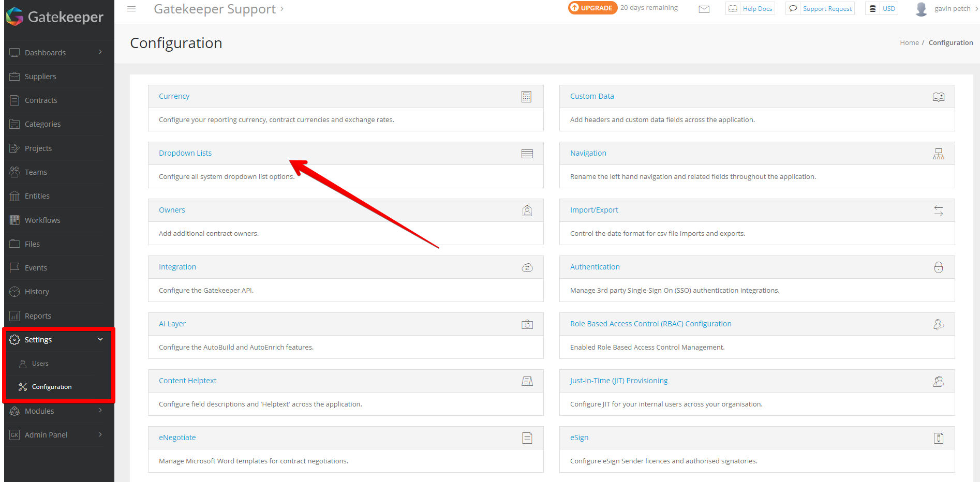The height and width of the screenshot is (482, 980).
Task: Open the Dropdown Lists link
Action: pyautogui.click(x=185, y=153)
